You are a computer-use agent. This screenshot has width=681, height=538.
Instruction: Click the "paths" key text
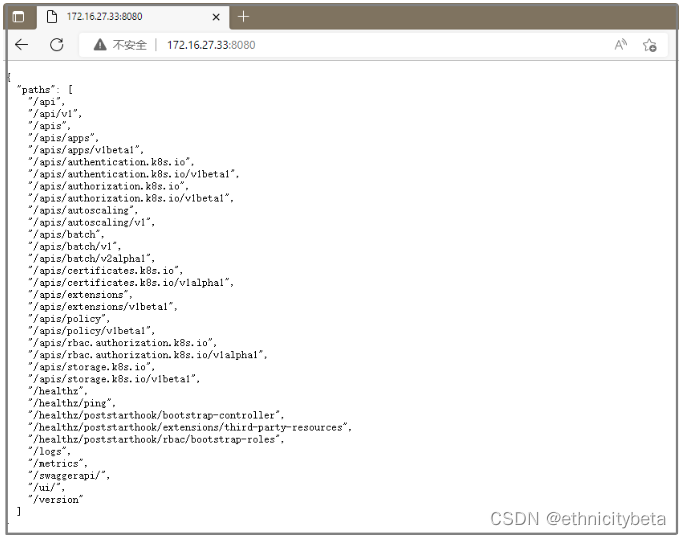pyautogui.click(x=37, y=89)
